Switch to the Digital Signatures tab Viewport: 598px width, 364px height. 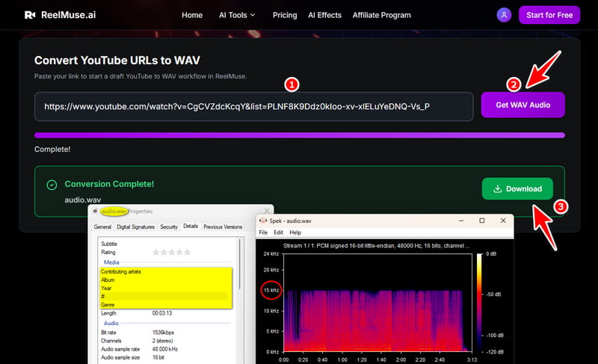[135, 226]
